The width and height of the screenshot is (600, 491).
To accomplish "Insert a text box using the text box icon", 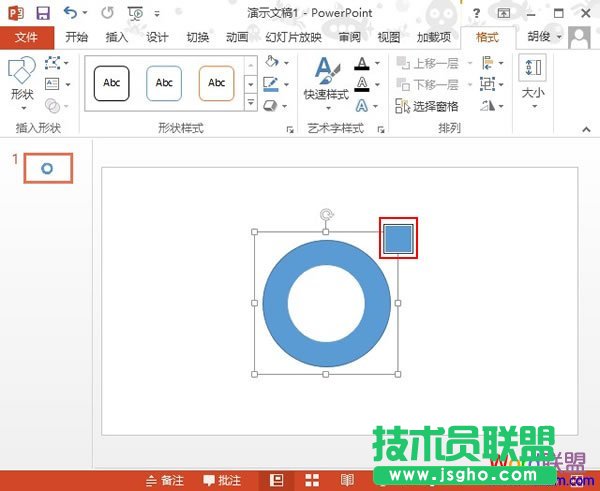I will pyautogui.click(x=52, y=84).
